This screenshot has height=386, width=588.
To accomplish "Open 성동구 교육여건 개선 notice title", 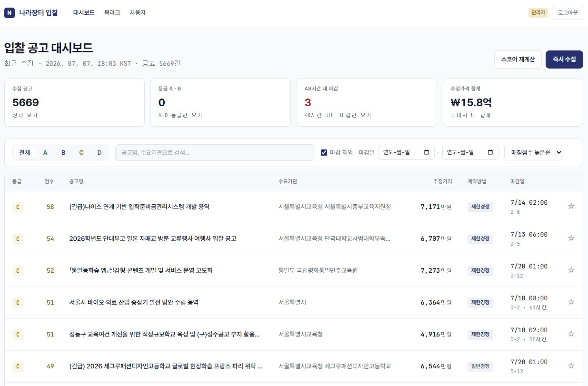I will point(164,334).
